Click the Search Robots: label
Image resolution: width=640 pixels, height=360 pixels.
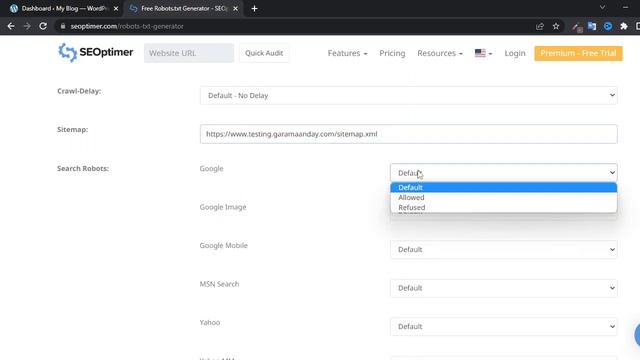(x=83, y=169)
